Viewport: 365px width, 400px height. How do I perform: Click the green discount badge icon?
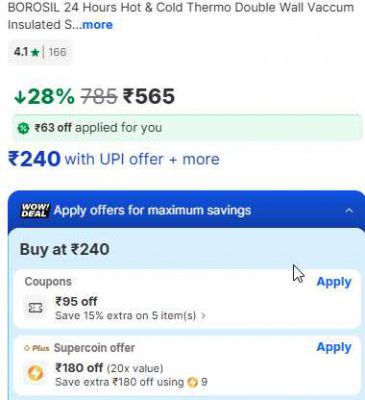23,128
